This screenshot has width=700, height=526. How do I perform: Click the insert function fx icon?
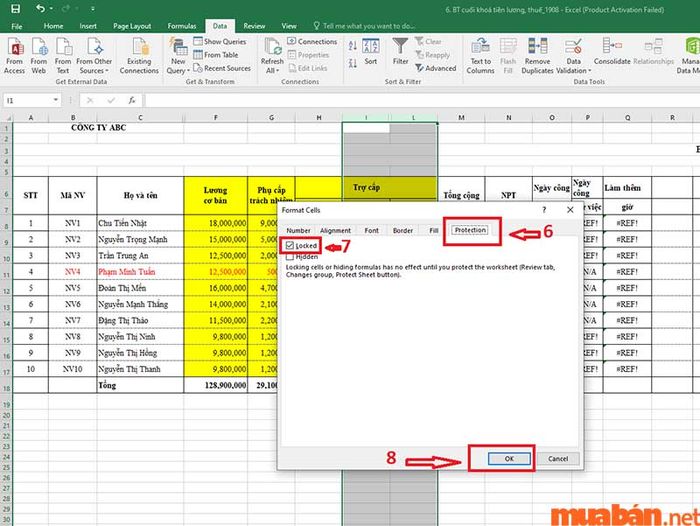tap(132, 100)
